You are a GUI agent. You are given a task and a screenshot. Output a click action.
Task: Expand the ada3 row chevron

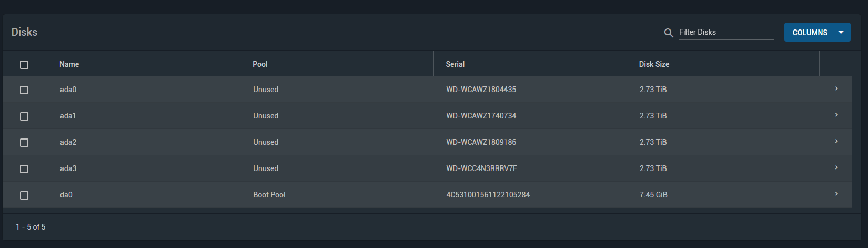click(x=836, y=167)
